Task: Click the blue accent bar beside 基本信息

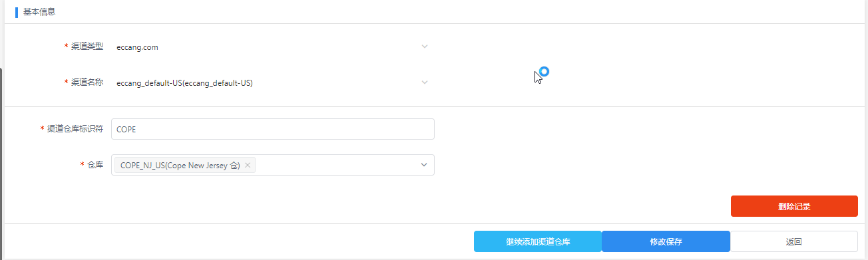Action: click(x=17, y=12)
